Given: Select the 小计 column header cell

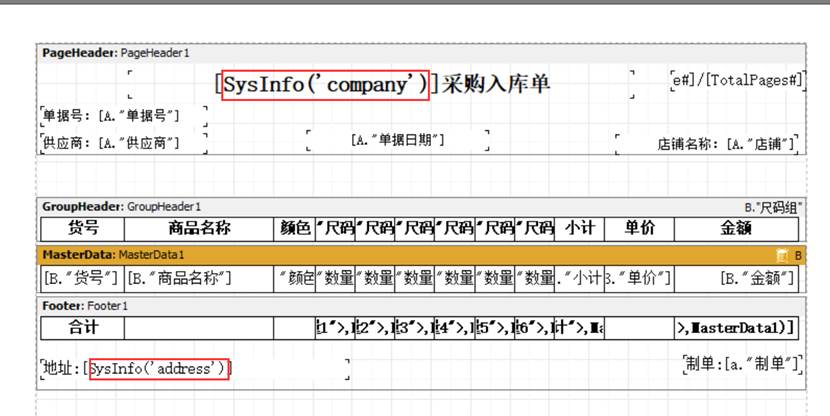Looking at the screenshot, I should (579, 228).
